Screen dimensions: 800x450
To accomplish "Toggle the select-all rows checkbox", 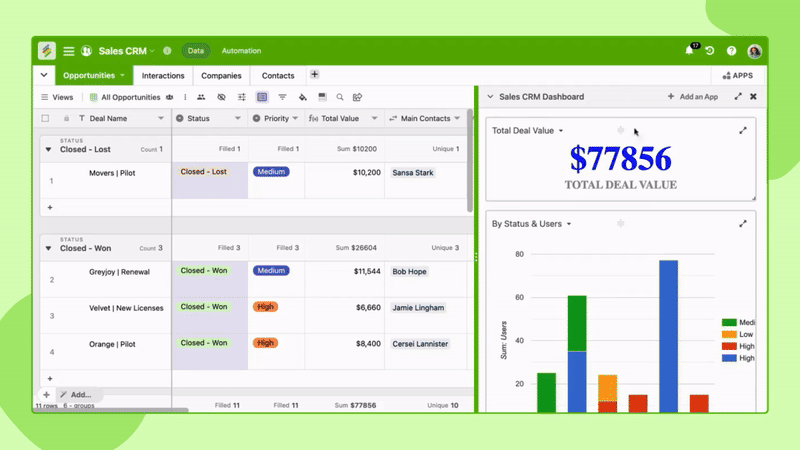I will tap(45, 118).
